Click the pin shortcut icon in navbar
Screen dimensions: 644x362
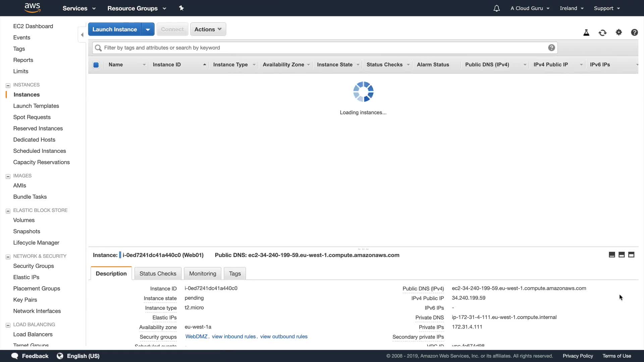point(181,8)
